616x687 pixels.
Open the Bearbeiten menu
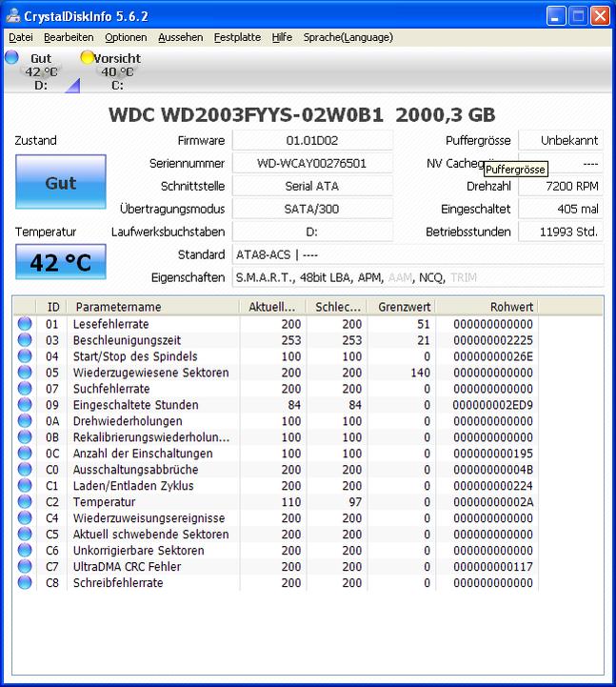click(69, 38)
